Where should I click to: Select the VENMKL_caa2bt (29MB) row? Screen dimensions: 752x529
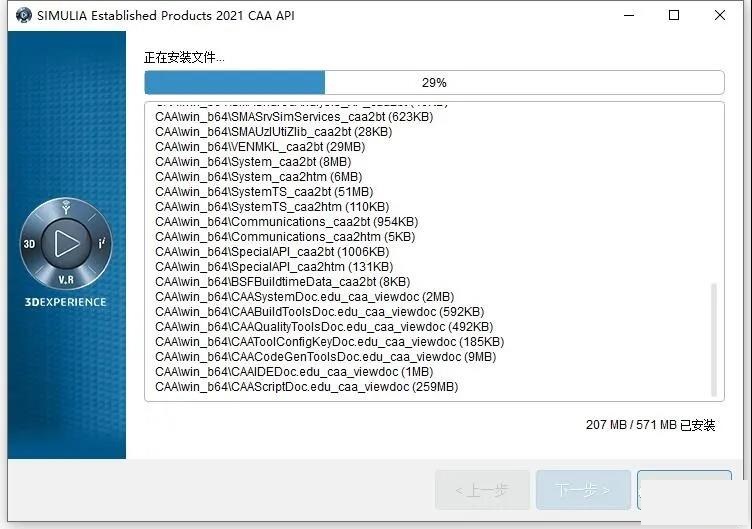[260, 146]
